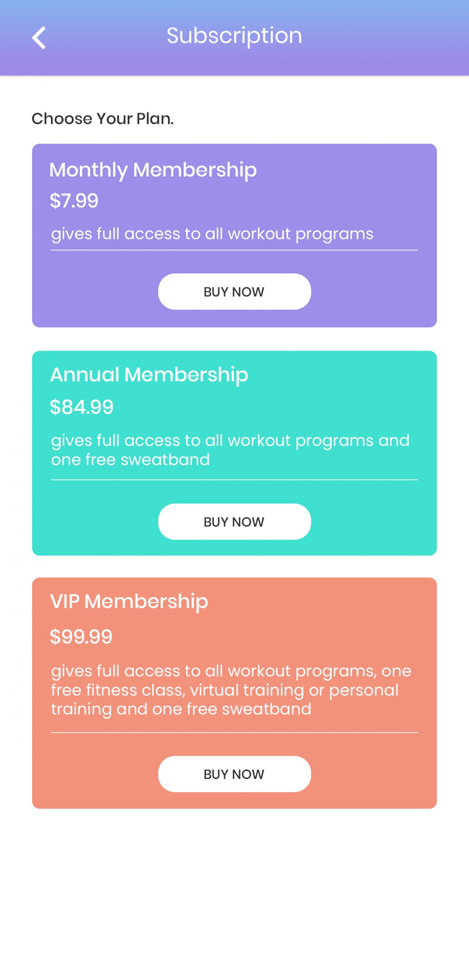Tap the back arrow icon
The width and height of the screenshot is (469, 980).
pos(39,38)
